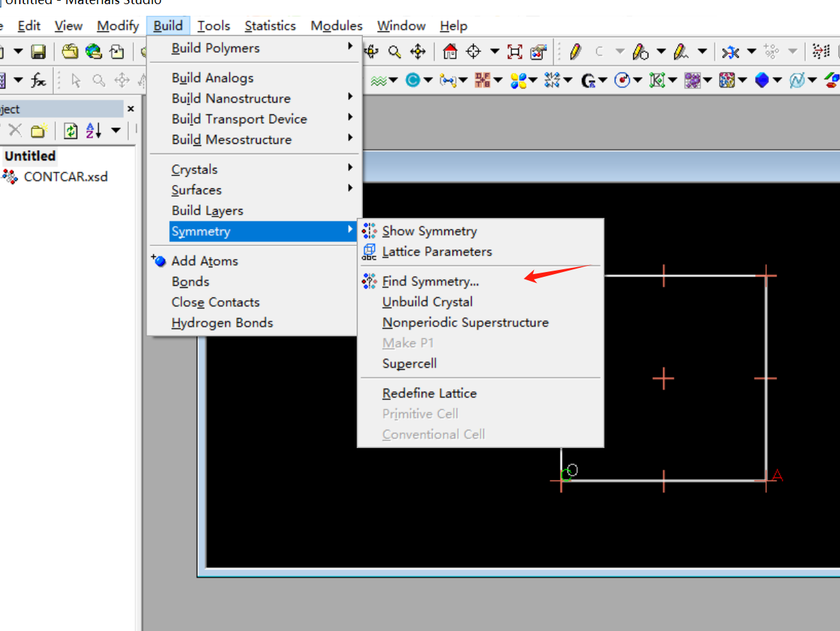This screenshot has width=840, height=631.
Task: Open dropdown arrow next to G module icon
Action: coord(604,81)
